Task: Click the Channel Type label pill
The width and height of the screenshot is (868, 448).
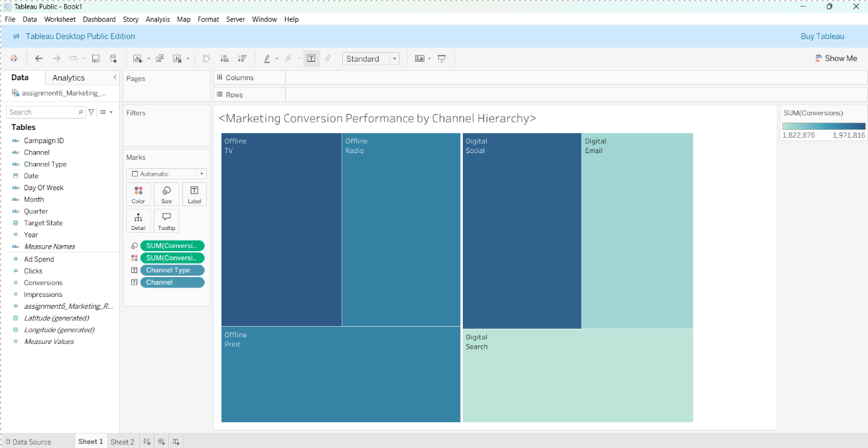Action: [172, 270]
